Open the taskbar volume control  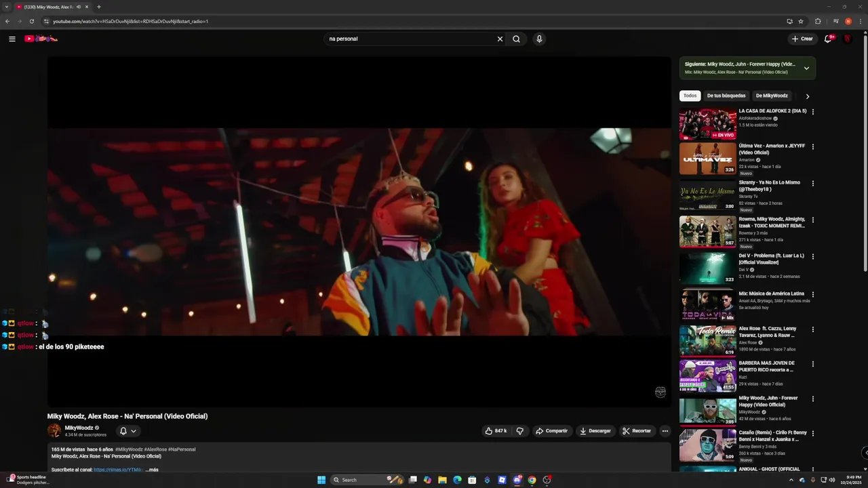tap(833, 480)
